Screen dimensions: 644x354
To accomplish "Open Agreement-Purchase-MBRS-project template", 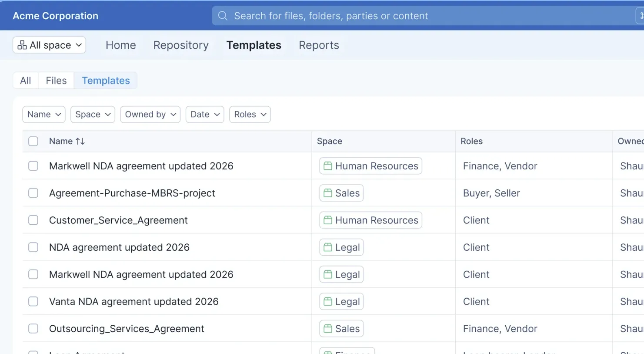I will pyautogui.click(x=132, y=193).
